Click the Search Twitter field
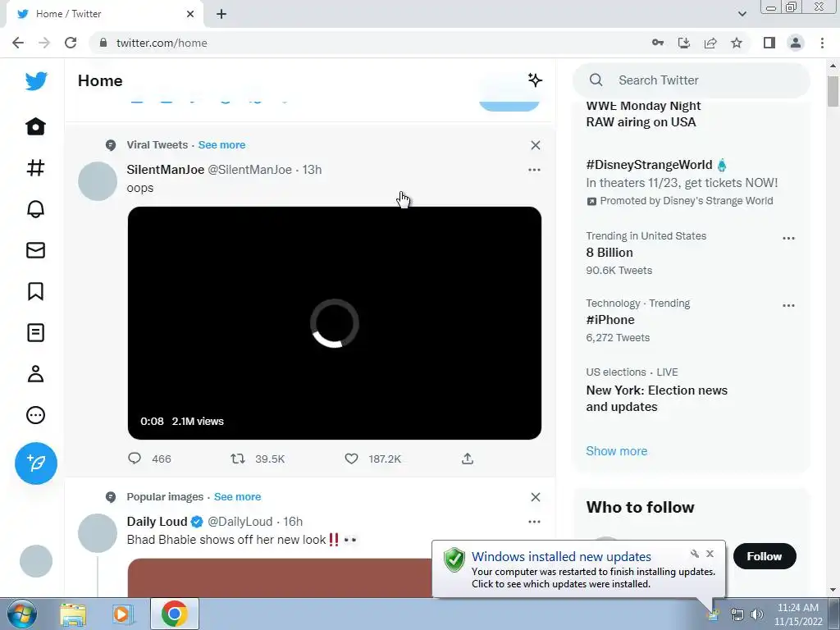The height and width of the screenshot is (630, 840). coord(691,80)
